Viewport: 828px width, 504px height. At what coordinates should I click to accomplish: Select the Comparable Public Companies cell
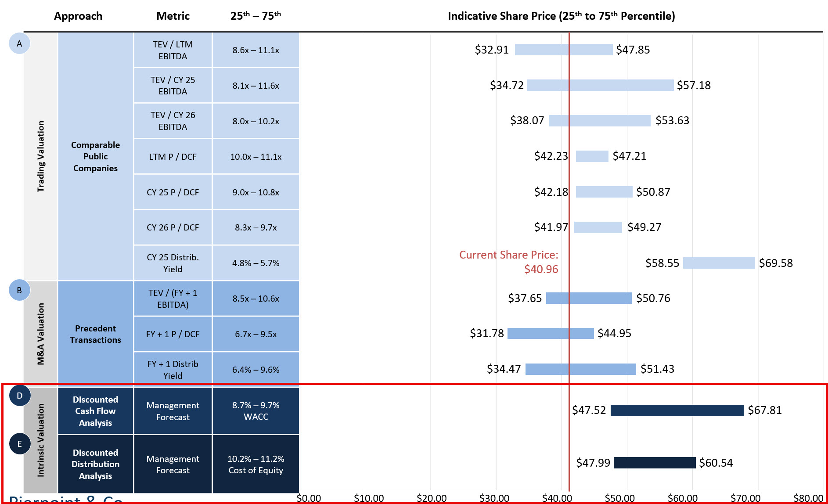pyautogui.click(x=95, y=156)
